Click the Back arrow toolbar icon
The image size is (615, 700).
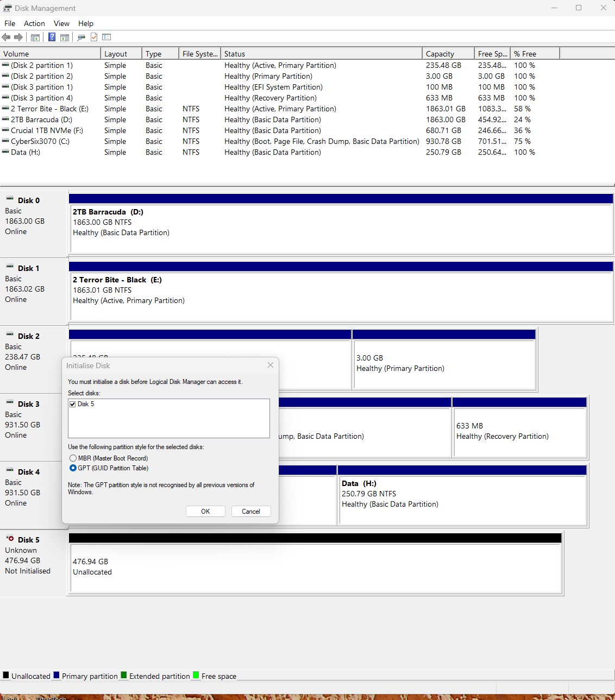point(6,37)
